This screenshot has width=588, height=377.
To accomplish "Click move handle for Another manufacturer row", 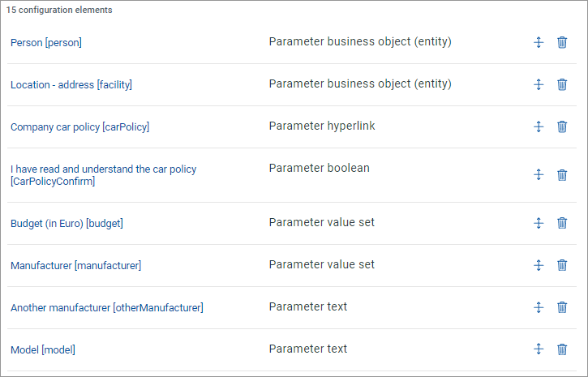I will click(x=538, y=307).
